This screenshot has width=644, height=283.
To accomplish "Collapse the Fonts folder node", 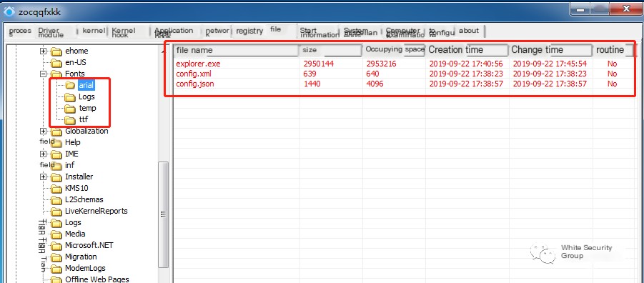I will [43, 74].
